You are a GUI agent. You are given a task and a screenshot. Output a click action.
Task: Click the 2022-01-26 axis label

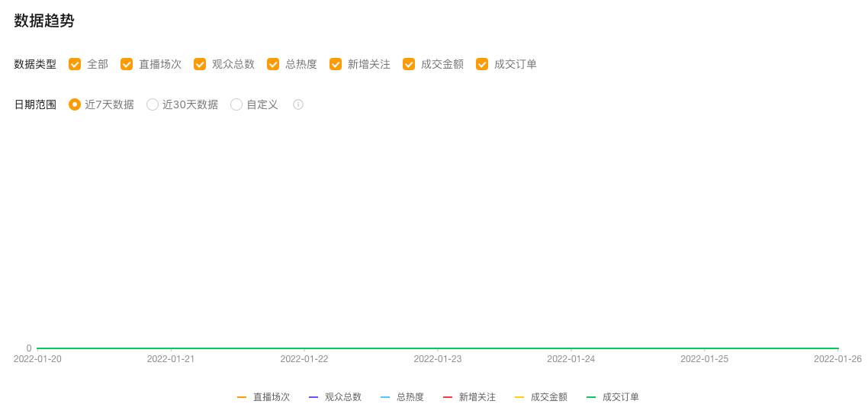click(x=837, y=359)
